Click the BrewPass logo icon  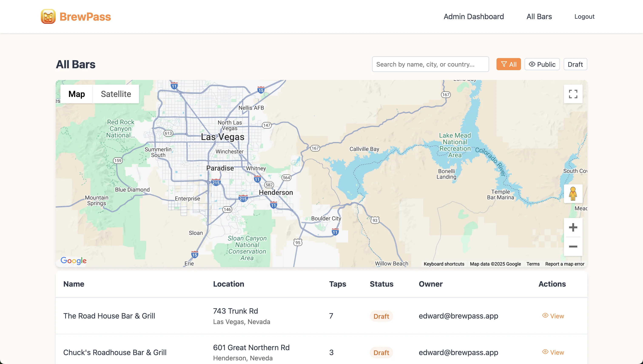pos(48,17)
